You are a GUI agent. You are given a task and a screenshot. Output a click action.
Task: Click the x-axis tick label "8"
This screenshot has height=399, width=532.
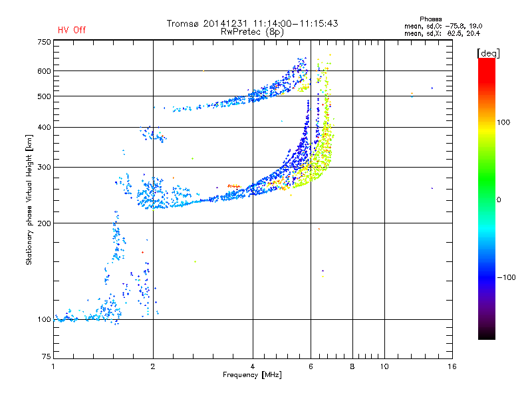tap(352, 366)
